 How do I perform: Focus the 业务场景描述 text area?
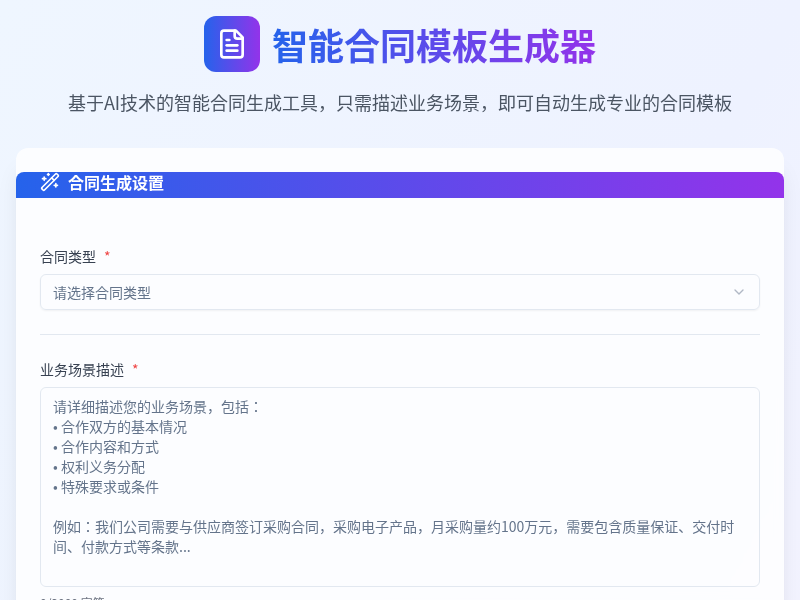tap(399, 487)
